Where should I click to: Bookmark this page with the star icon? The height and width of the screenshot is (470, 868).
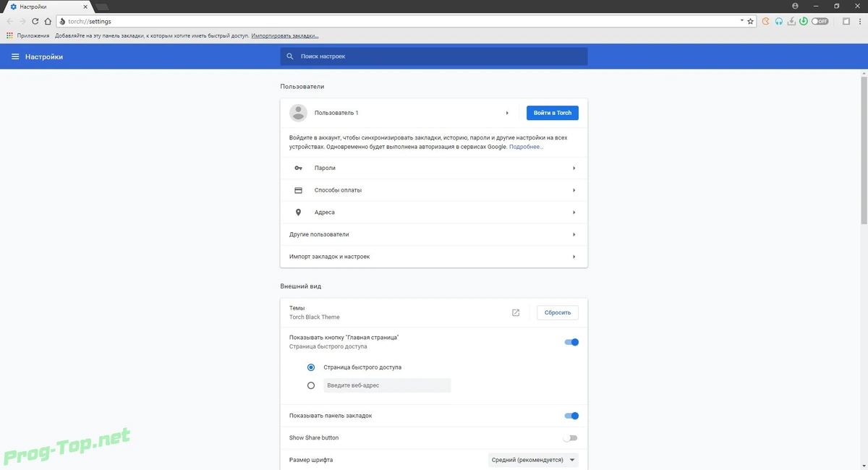(751, 22)
